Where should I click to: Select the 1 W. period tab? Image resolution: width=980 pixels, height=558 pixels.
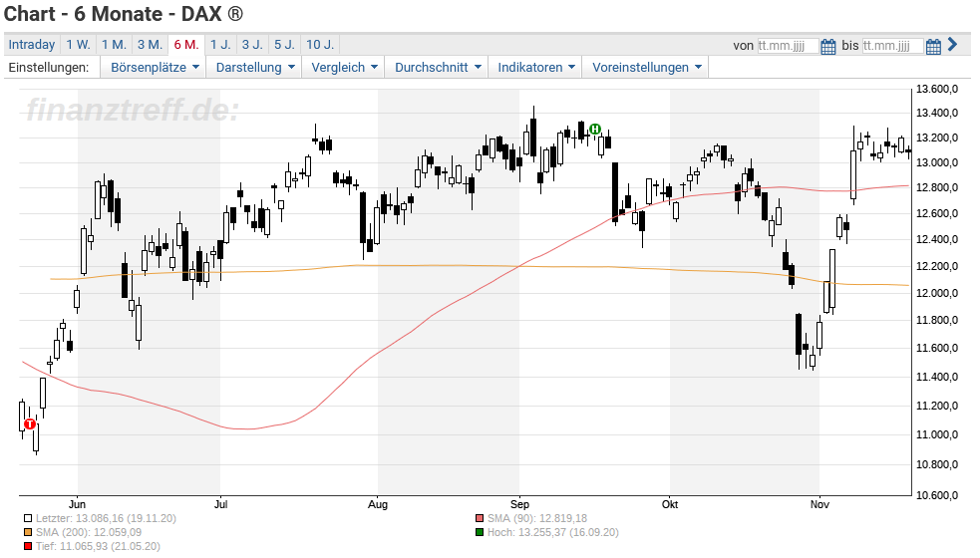78,45
